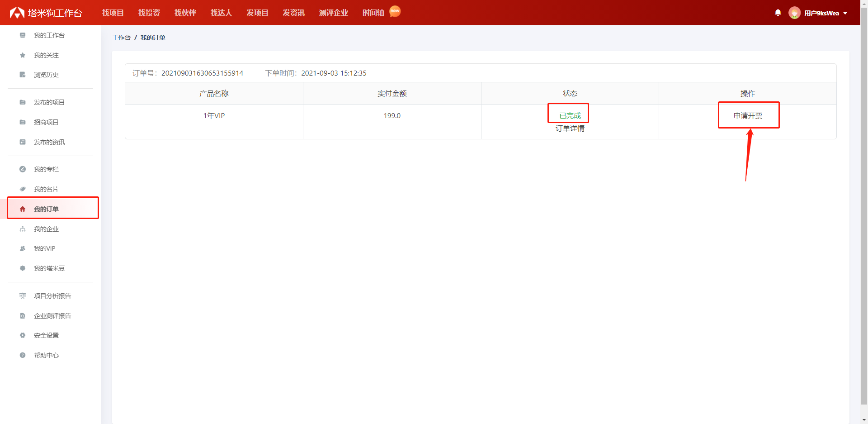Go to 我的工作台 in sidebar

tap(49, 35)
